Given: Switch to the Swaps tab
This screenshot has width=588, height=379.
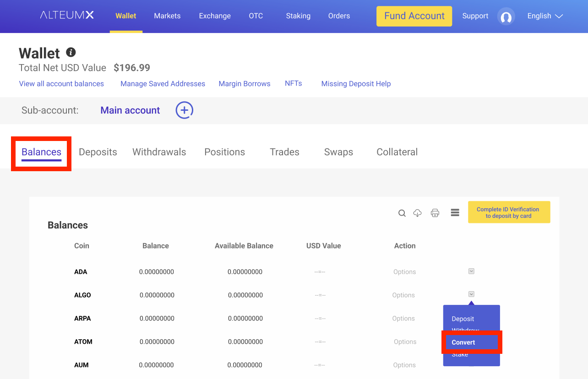Looking at the screenshot, I should point(338,152).
